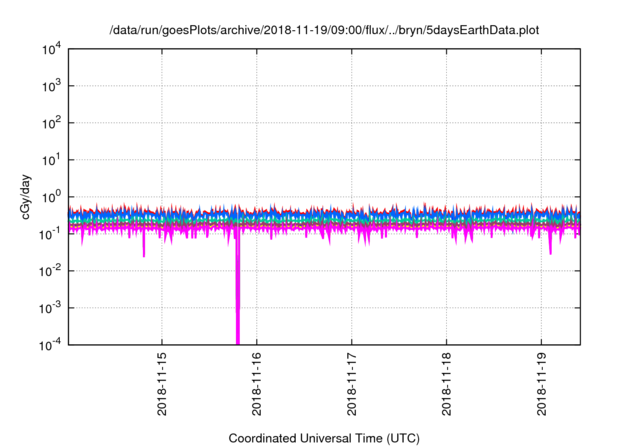The width and height of the screenshot is (640, 448).
Task: Click the 10^2 y-axis tick label
Action: (52, 123)
